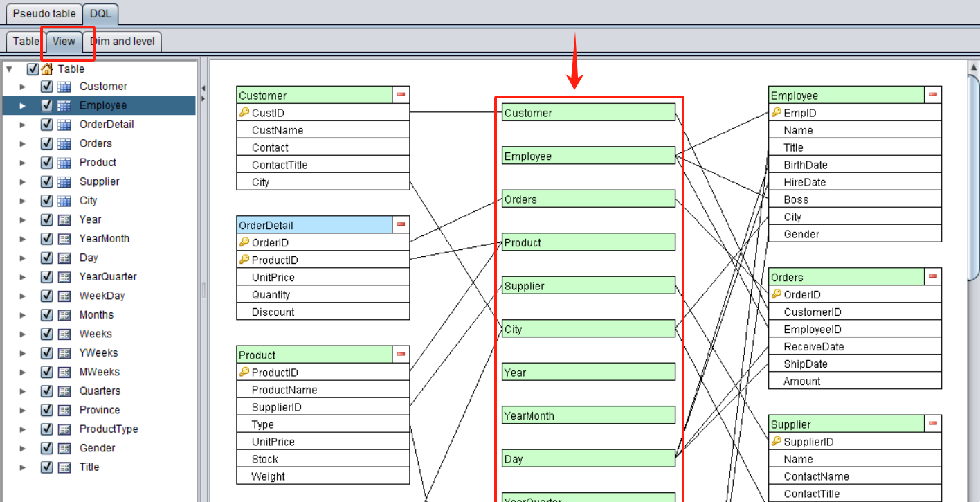Image resolution: width=980 pixels, height=502 pixels.
Task: Expand the Orders tree node
Action: [22, 144]
